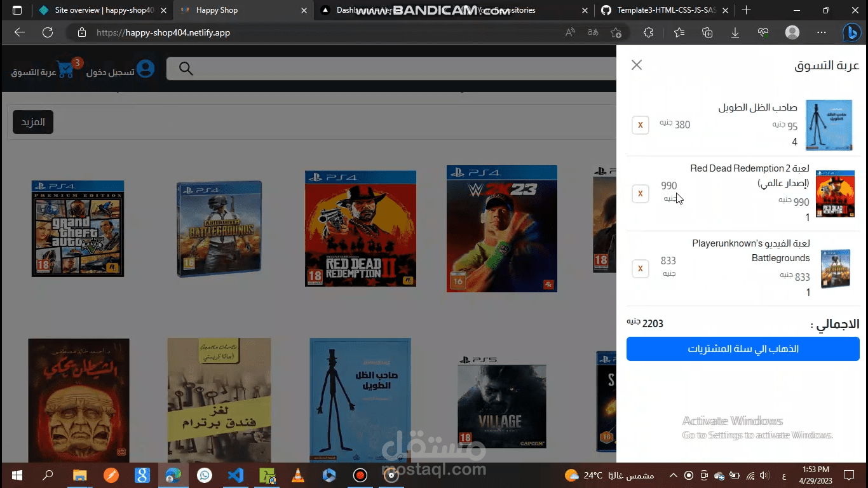The height and width of the screenshot is (488, 868).
Task: Remove صاحب الظل الطويل from the cart
Action: point(641,125)
